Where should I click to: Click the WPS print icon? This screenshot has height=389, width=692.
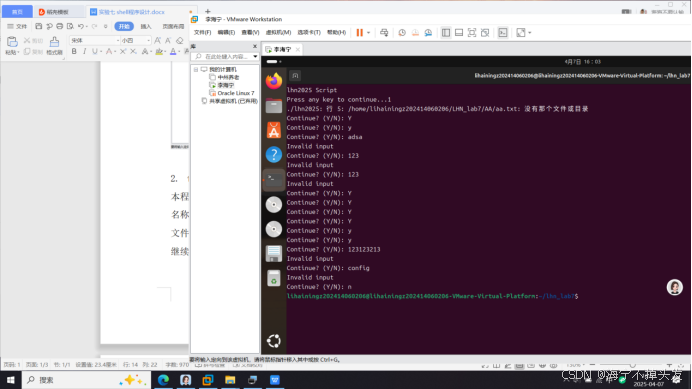click(60, 26)
